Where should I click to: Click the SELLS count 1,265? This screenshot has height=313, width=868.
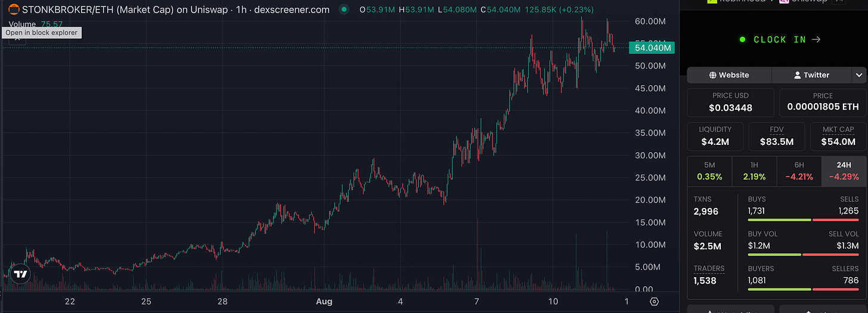click(850, 210)
